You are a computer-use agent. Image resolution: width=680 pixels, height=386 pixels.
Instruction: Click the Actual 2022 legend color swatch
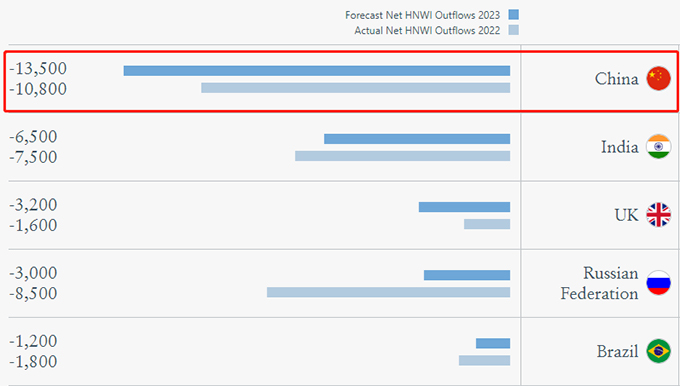(x=513, y=30)
